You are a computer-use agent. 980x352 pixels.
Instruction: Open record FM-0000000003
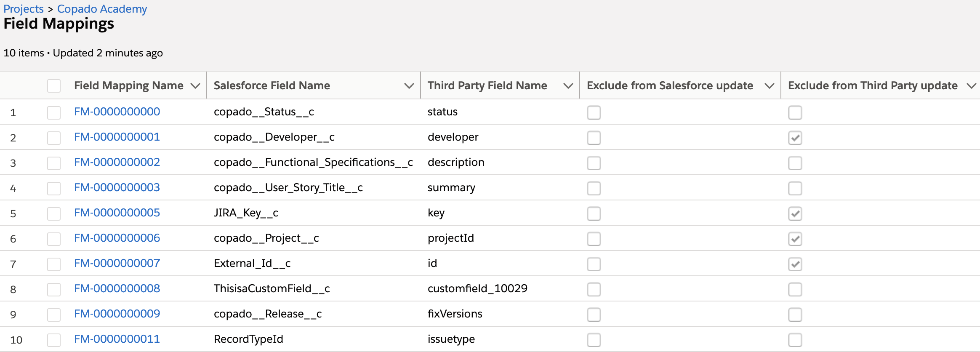pos(117,187)
